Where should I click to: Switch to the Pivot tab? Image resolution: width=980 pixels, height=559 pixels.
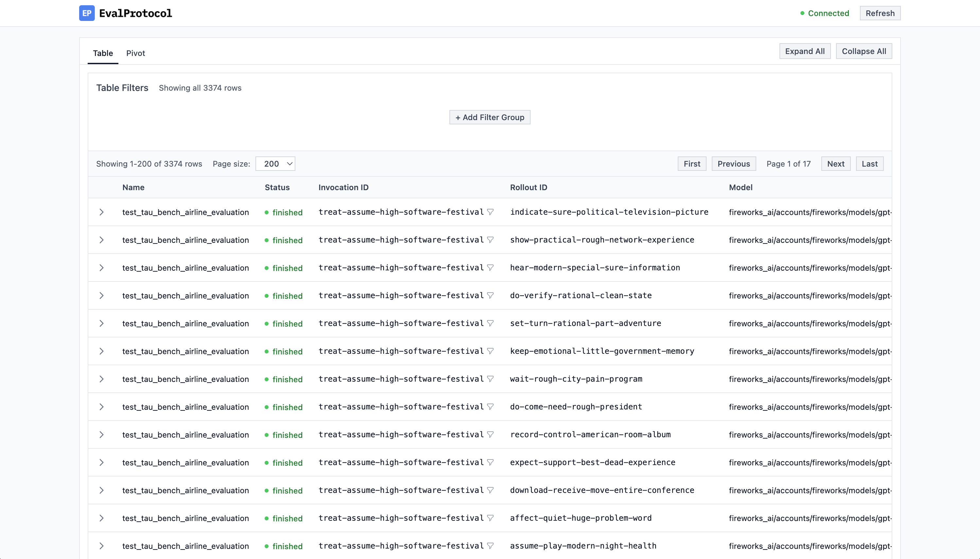tap(135, 53)
